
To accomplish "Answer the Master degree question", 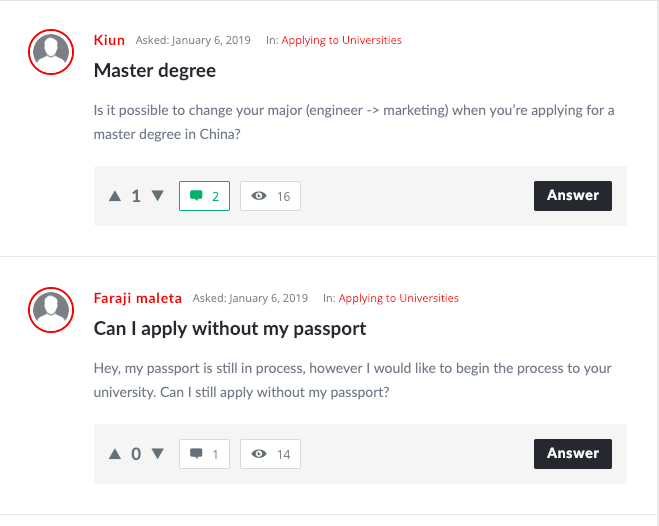I will tap(572, 195).
